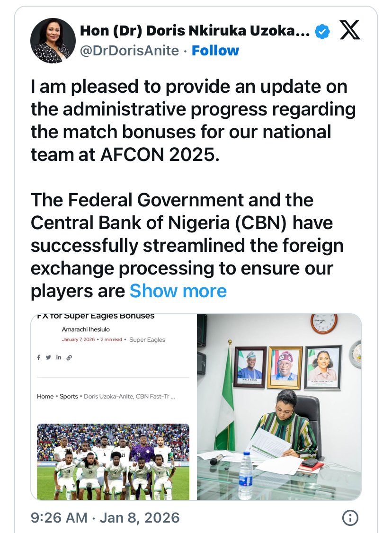Click the Twitter bird share icon
Viewport: 392px width, 533px height.
tap(48, 357)
